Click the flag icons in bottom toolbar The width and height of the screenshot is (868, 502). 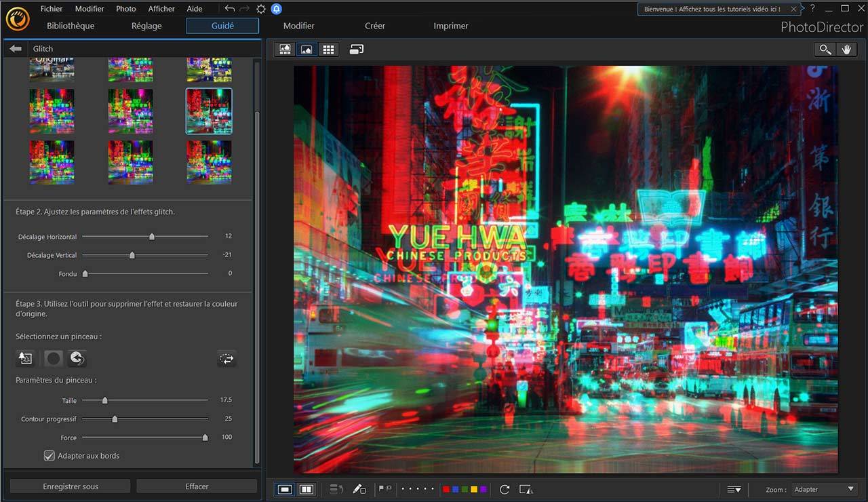pyautogui.click(x=385, y=489)
